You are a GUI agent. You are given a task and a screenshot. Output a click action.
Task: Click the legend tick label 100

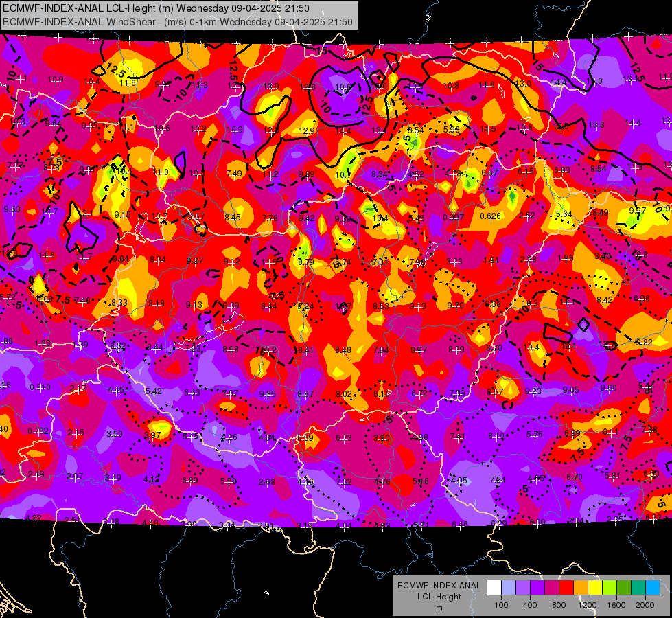501,605
